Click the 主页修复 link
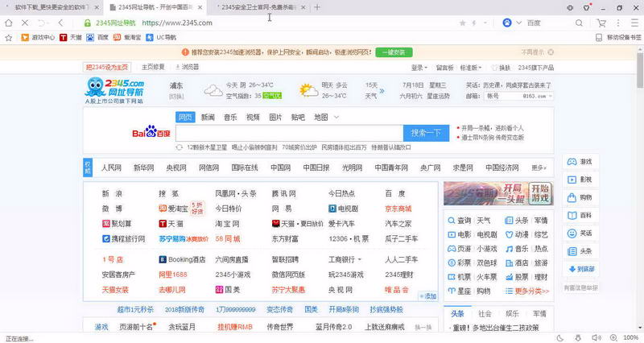The image size is (644, 343). 153,67
